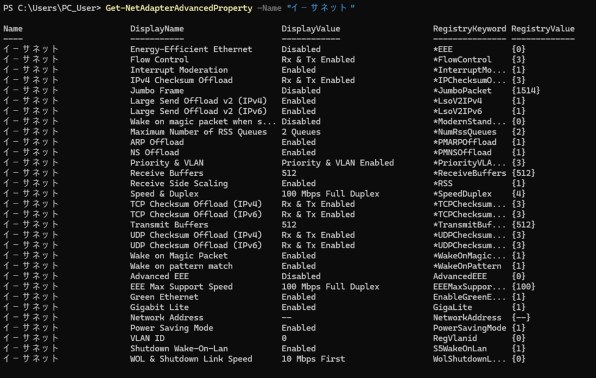The image size is (596, 378).
Task: Click the Jumbo Frame row text
Action: 157,91
